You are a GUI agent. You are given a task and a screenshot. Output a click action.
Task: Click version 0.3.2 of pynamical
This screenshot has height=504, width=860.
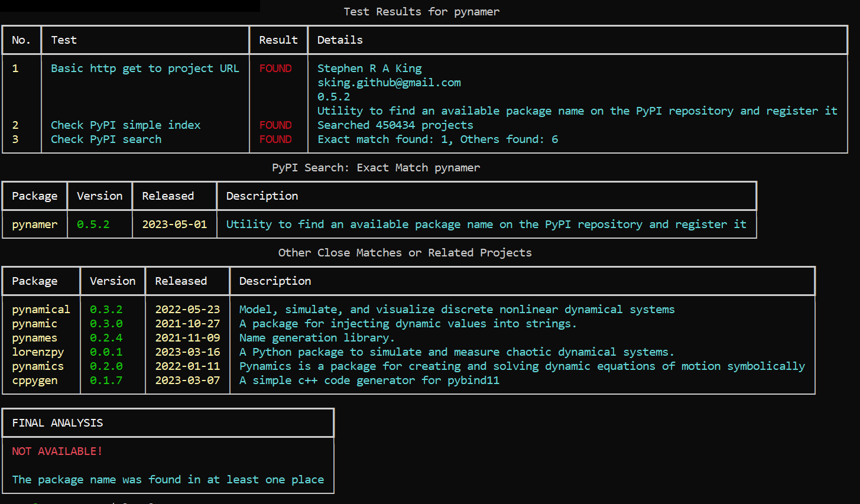point(106,310)
